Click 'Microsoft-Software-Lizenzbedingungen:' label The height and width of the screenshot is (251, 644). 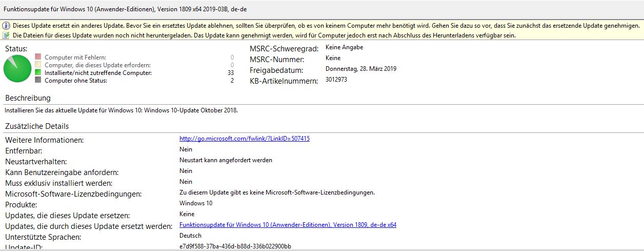[x=73, y=194]
